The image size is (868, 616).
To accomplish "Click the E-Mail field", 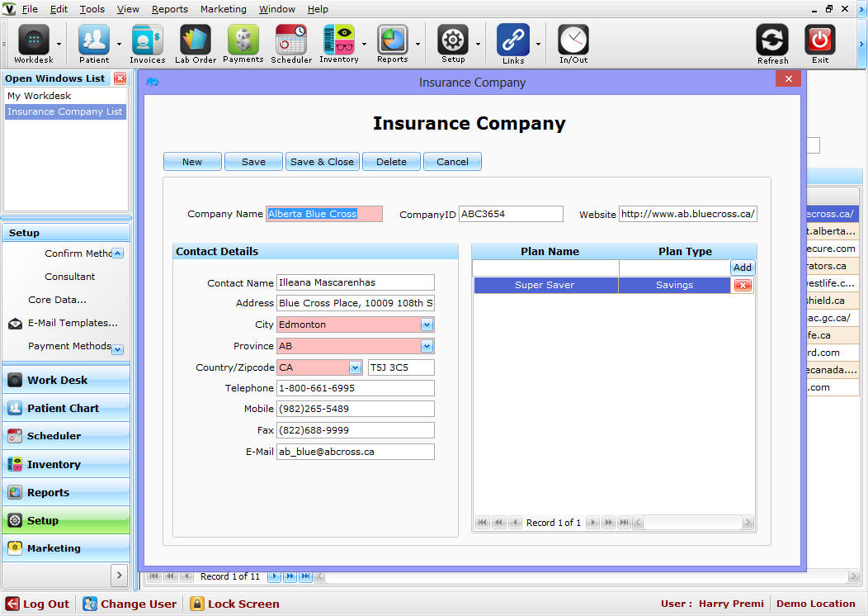I will coord(356,452).
